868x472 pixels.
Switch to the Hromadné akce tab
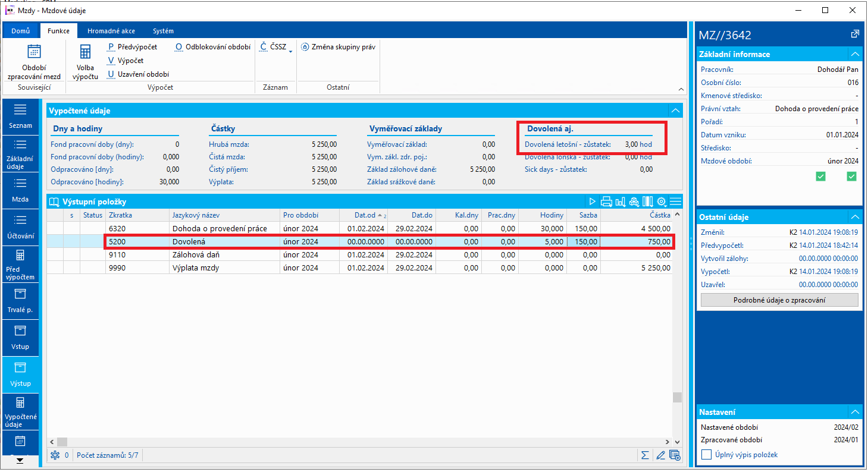pos(111,31)
